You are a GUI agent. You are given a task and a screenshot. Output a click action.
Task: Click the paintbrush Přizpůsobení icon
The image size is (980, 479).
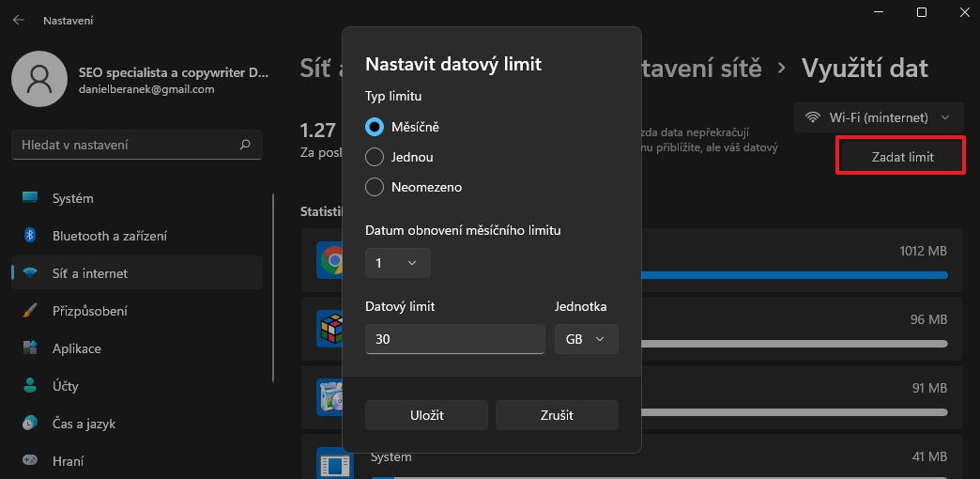[30, 311]
